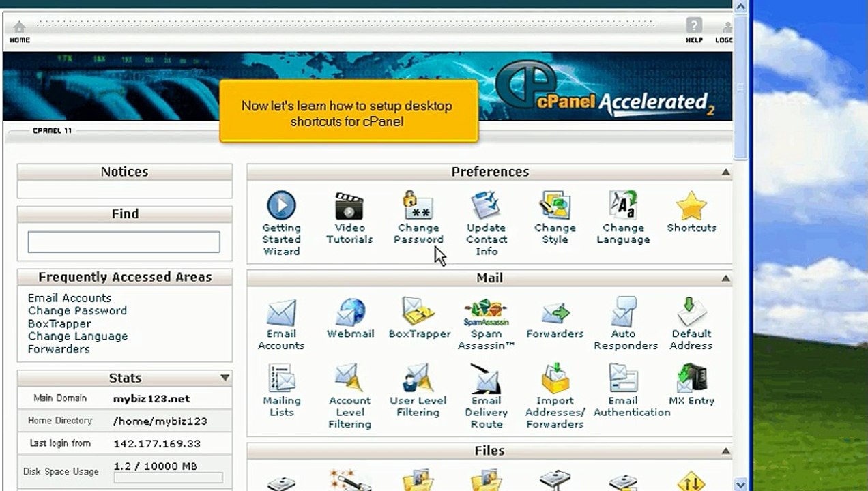Open the Forwarders icon in Mail section
Image resolution: width=868 pixels, height=491 pixels.
(x=555, y=313)
